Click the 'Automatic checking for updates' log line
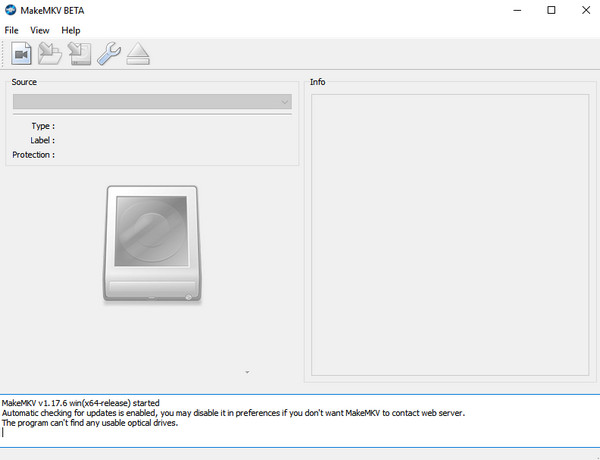The image size is (600, 460). 233,413
